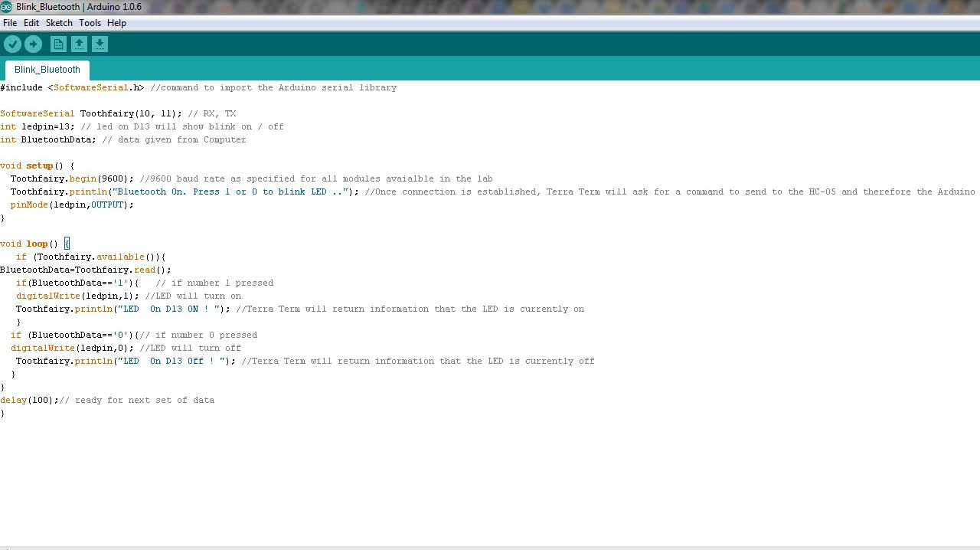Click the BluetoothData=Toothfairy.read() line
The height and width of the screenshot is (550, 980).
pyautogui.click(x=86, y=270)
